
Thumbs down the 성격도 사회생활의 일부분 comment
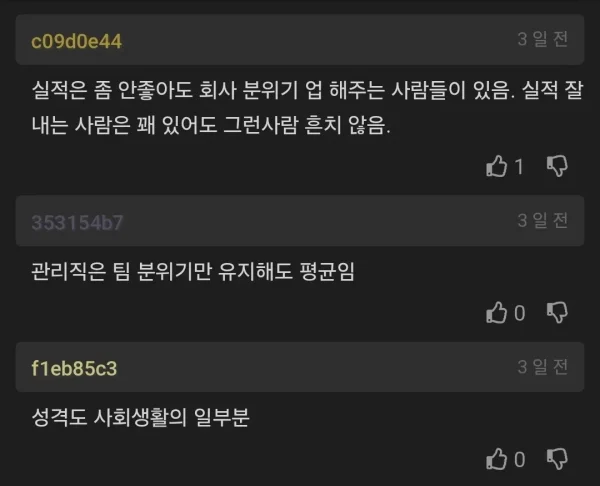557,459
